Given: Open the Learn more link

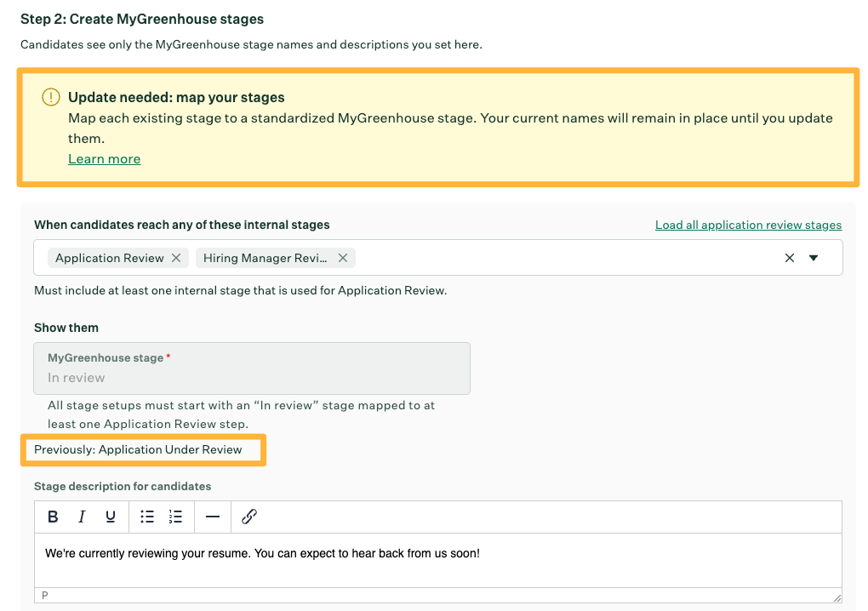Looking at the screenshot, I should (x=104, y=159).
